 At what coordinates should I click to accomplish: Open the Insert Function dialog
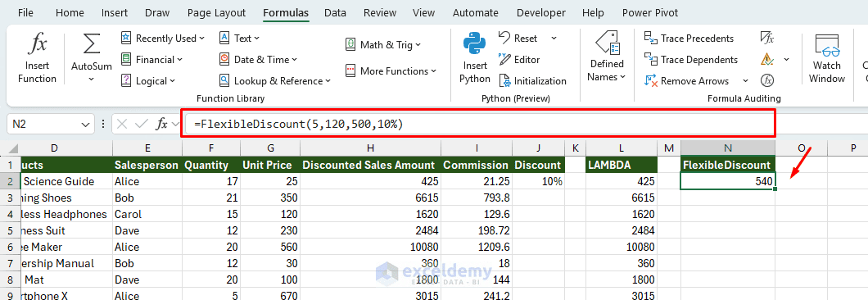tap(37, 58)
